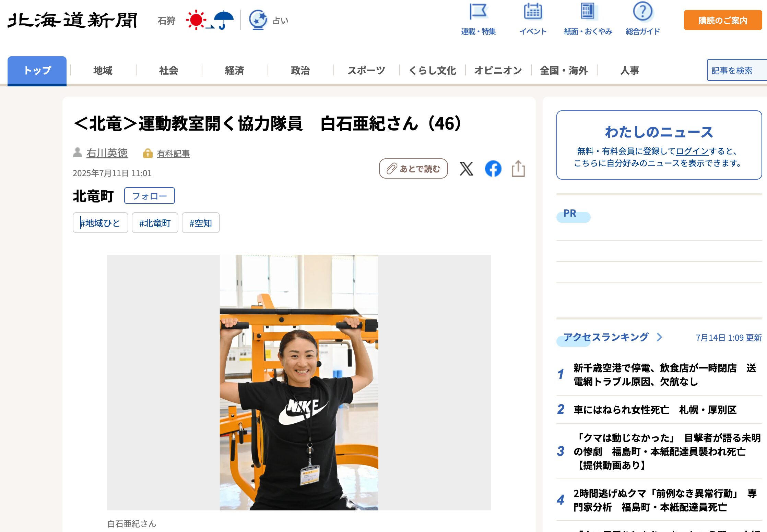Open the #空知 tag page
The height and width of the screenshot is (532, 767).
[201, 223]
